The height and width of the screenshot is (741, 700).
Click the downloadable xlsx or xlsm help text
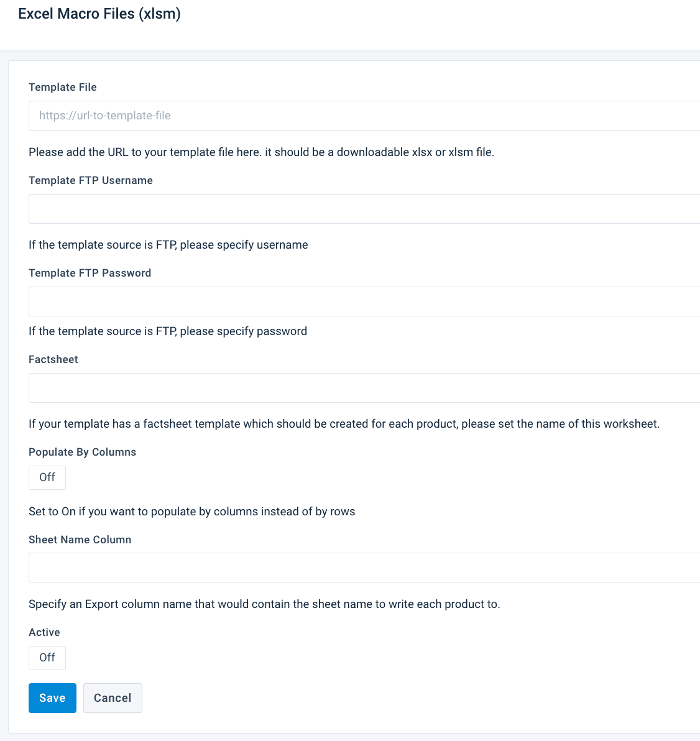(261, 152)
